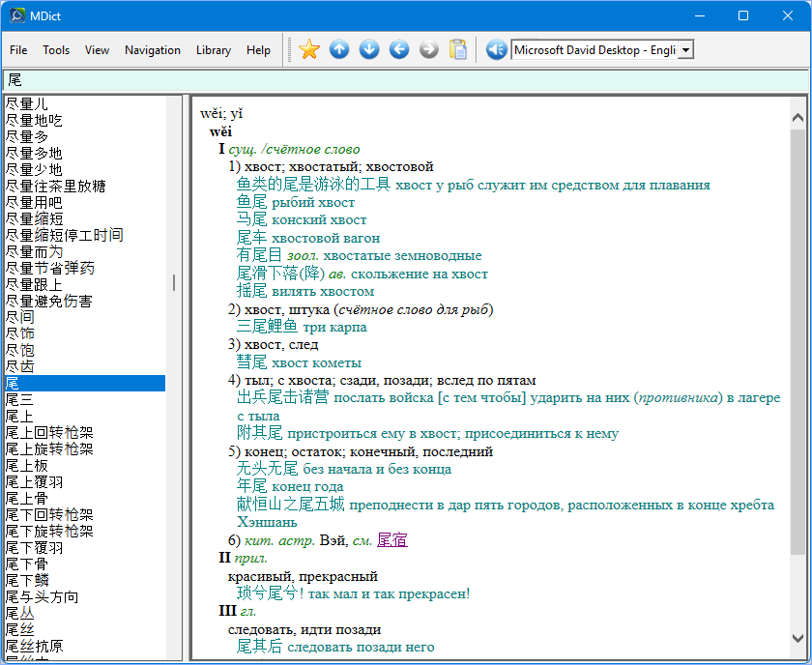
Task: Open the Tools menu
Action: pos(56,50)
